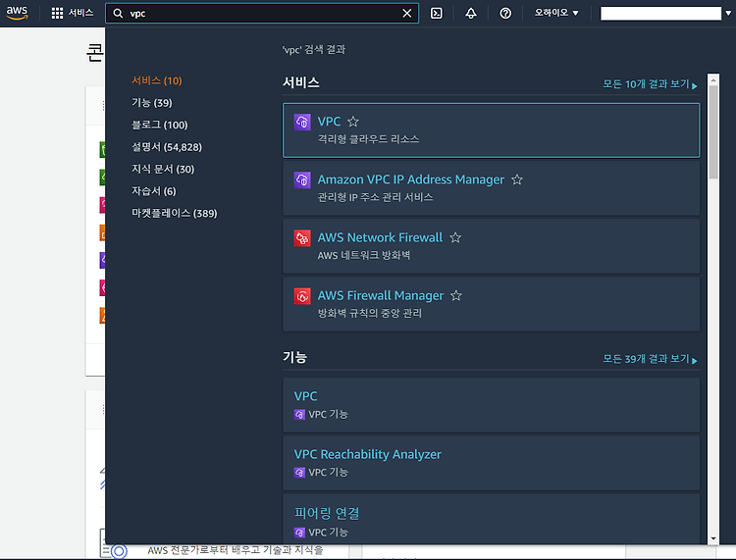Click the AWS 네트워크 방화벽 description
This screenshot has height=560, width=736.
364,256
